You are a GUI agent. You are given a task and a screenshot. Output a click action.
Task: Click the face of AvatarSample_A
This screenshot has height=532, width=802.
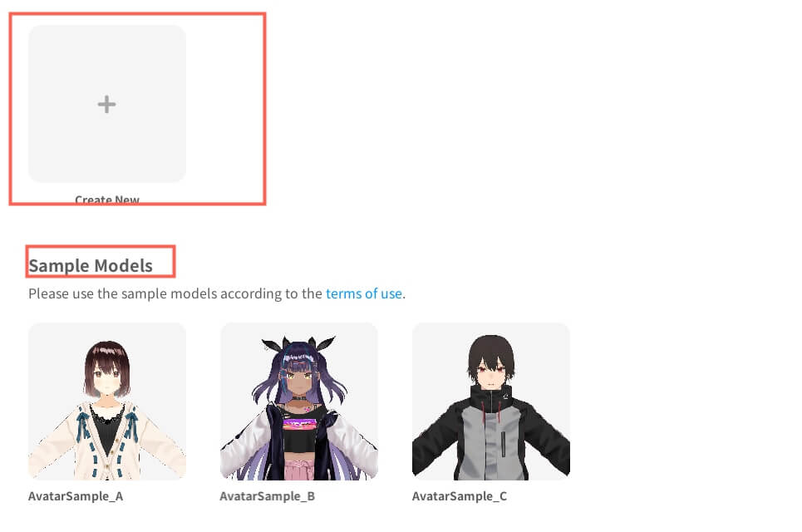106,377
